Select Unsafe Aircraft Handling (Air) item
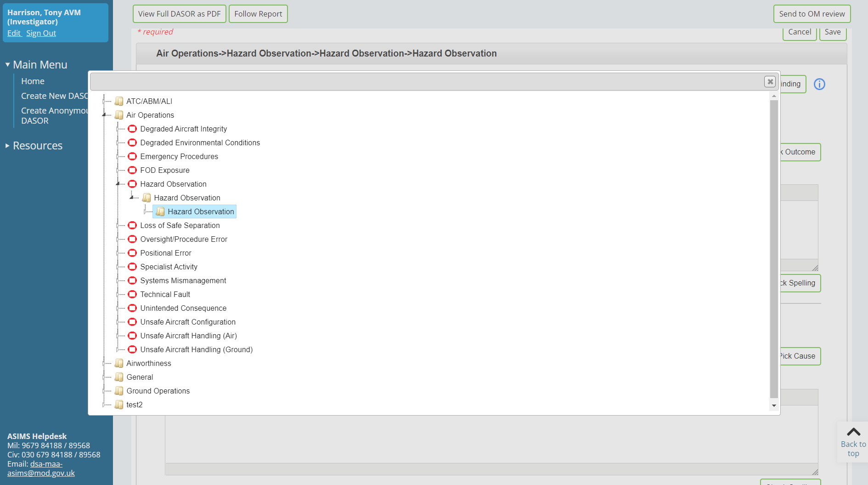 188,336
